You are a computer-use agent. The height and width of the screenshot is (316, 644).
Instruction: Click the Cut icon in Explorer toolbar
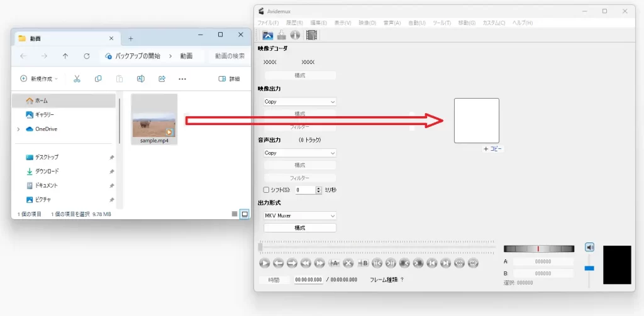tap(77, 79)
